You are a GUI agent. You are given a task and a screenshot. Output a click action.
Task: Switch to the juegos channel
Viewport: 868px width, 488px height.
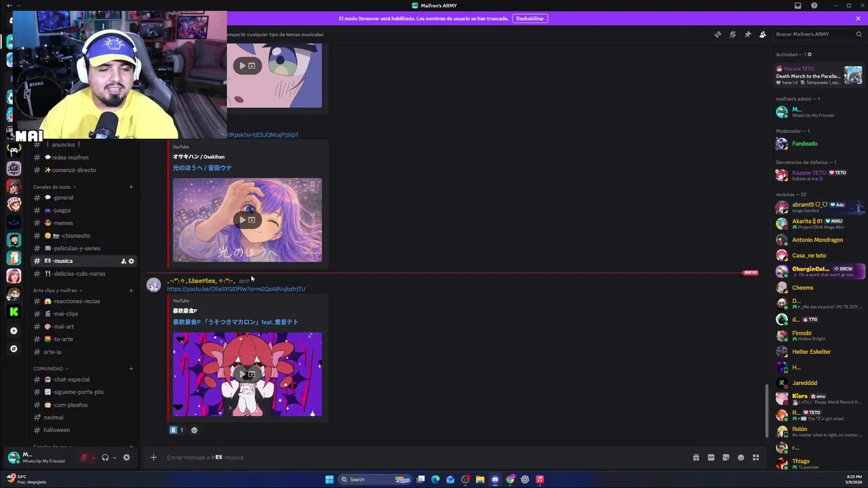(85, 210)
